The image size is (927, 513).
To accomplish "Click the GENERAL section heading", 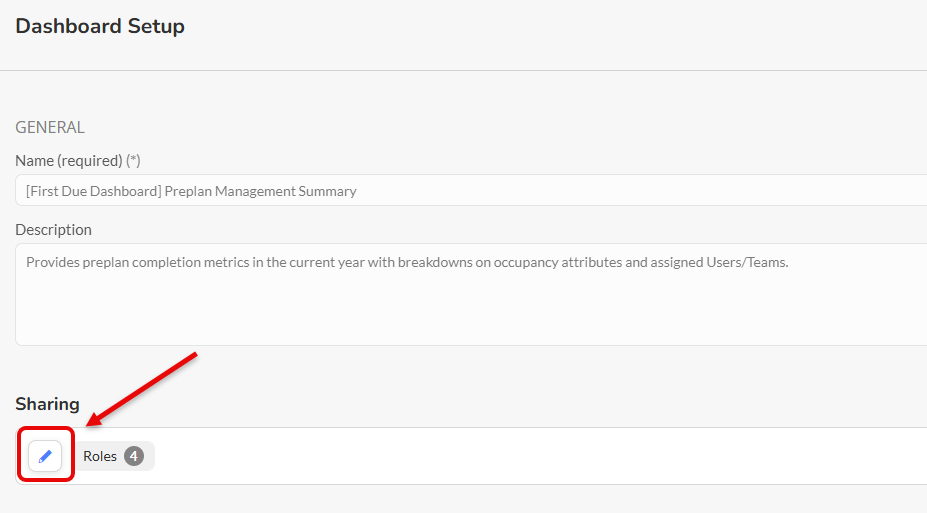I will tap(50, 127).
